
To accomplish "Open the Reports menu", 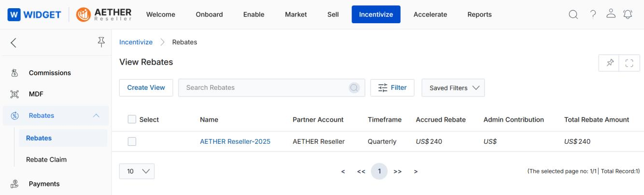I will 479,14.
